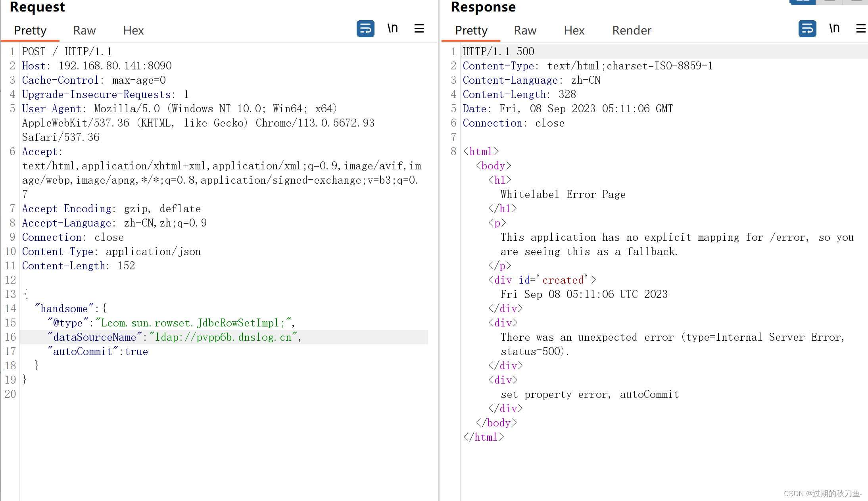Image resolution: width=868 pixels, height=501 pixels.
Task: Click the request Connection: close header
Action: click(73, 237)
